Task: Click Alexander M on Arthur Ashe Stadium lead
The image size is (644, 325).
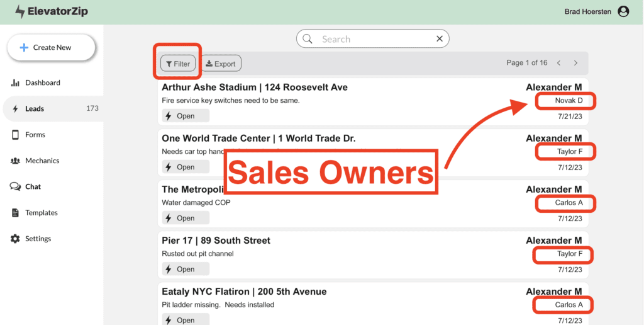Action: 553,87
